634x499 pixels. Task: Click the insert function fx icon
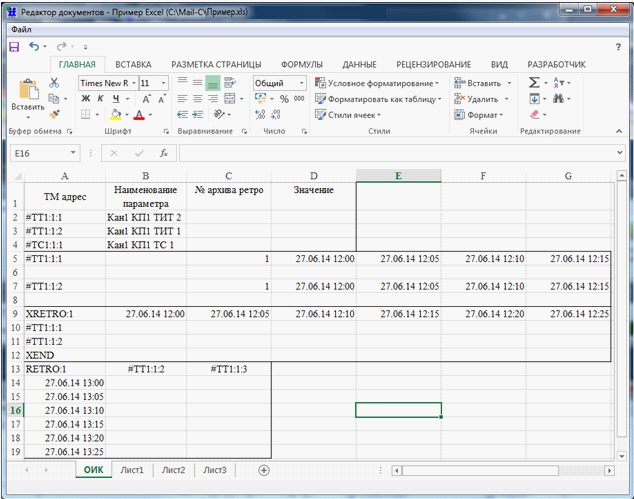click(x=164, y=153)
